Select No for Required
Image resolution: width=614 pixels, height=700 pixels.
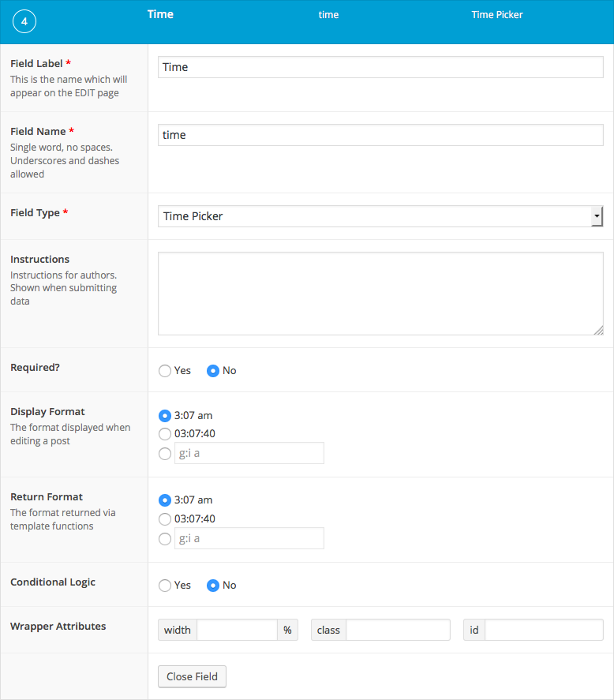[212, 371]
